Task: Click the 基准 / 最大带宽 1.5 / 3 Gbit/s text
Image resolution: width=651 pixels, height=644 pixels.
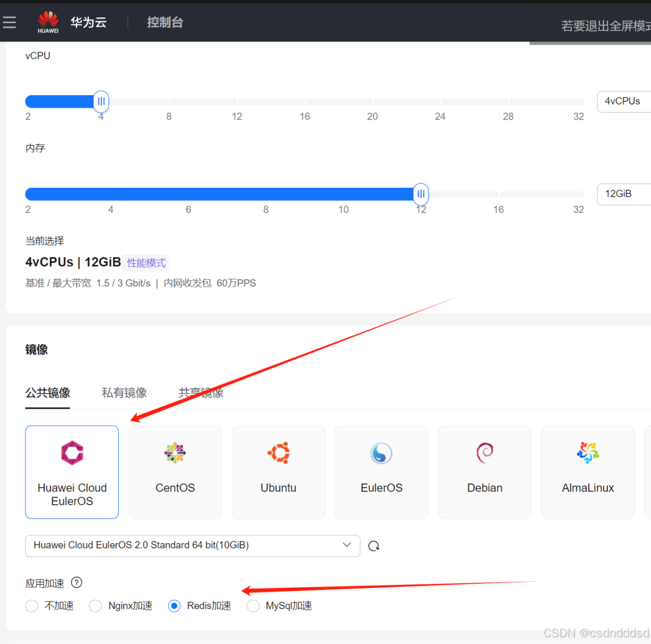Action: [x=88, y=283]
